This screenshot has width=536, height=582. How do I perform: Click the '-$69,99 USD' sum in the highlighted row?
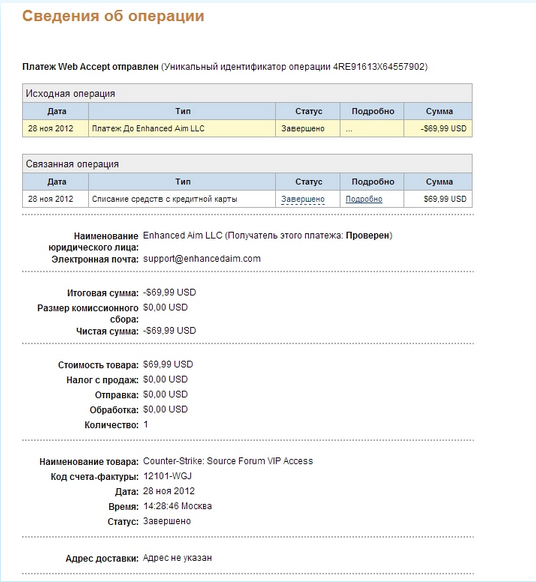[443, 128]
